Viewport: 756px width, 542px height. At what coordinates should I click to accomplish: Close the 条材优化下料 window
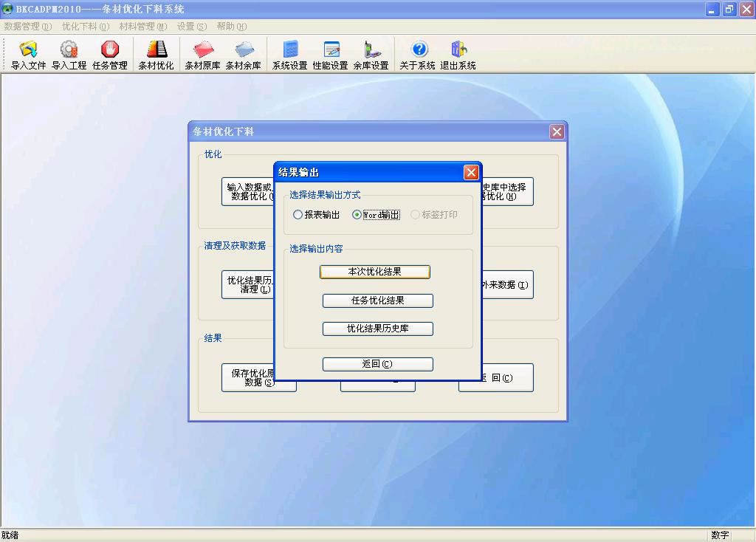pyautogui.click(x=557, y=131)
